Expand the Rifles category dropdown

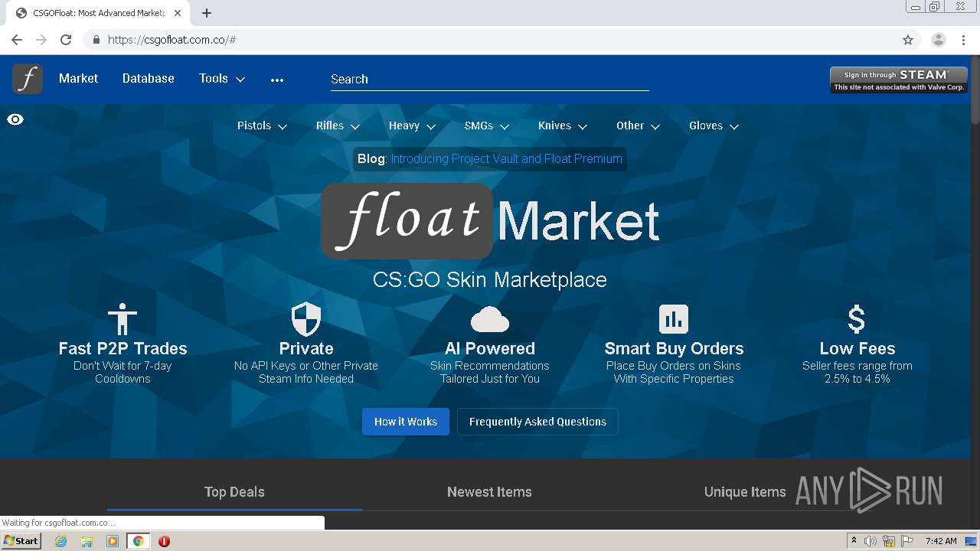pyautogui.click(x=338, y=126)
